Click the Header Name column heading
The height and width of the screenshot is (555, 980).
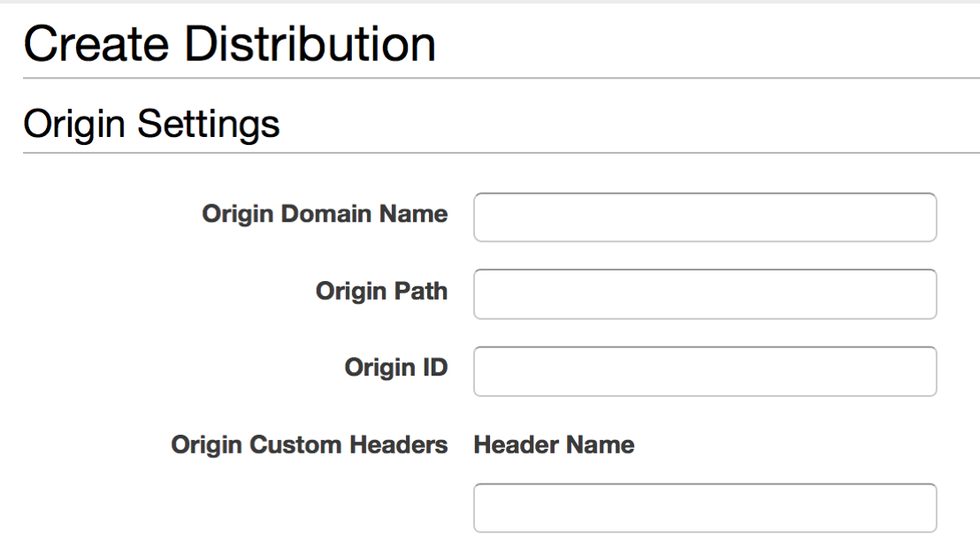pos(554,445)
